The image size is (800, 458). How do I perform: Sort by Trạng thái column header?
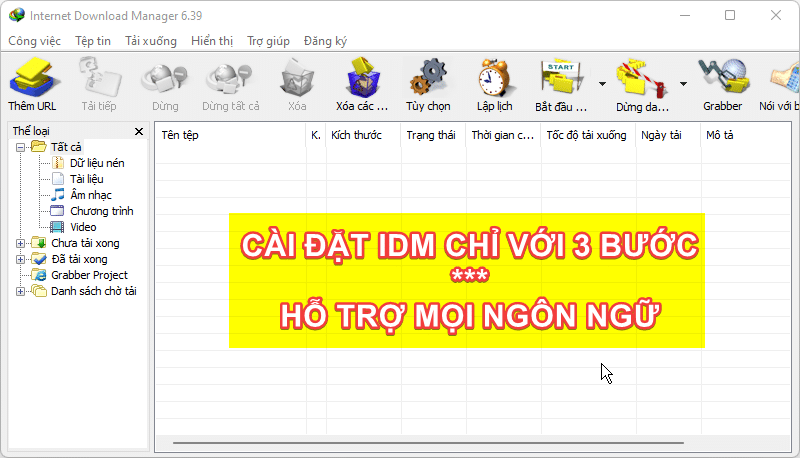[433, 135]
